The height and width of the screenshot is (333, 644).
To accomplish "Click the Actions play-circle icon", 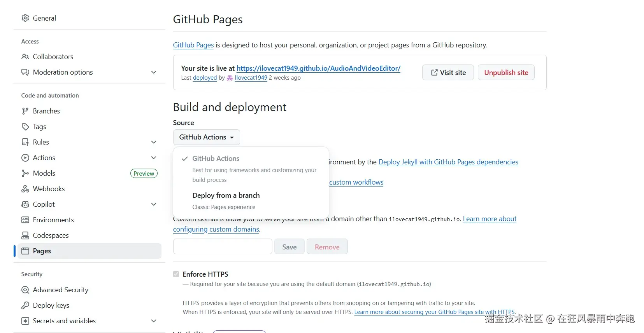I will tap(25, 158).
